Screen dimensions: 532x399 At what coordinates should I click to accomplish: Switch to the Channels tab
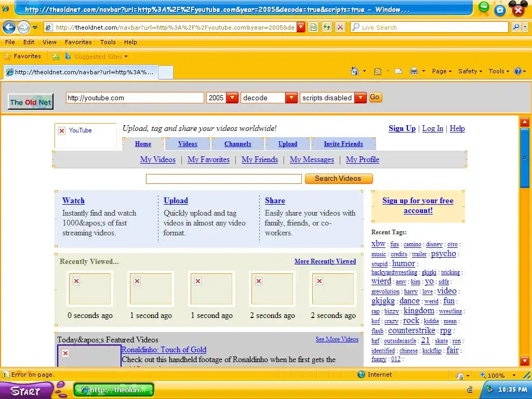(238, 144)
